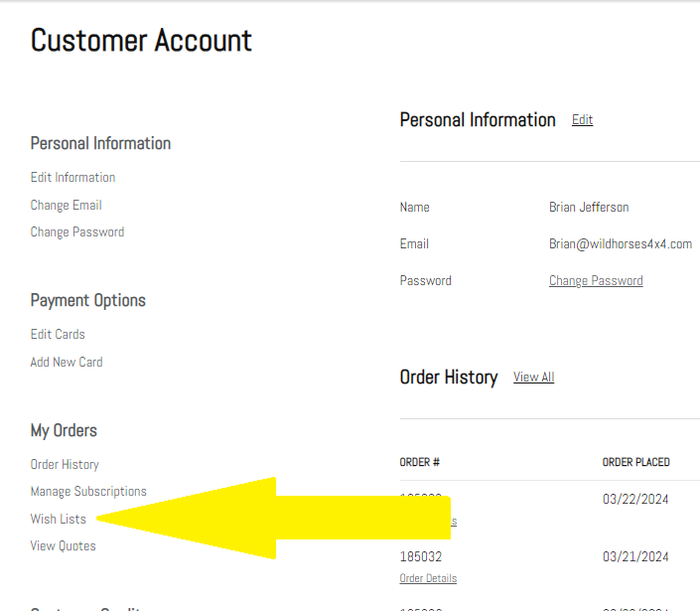Open Order Details for order 185032
700x611 pixels.
pos(428,578)
